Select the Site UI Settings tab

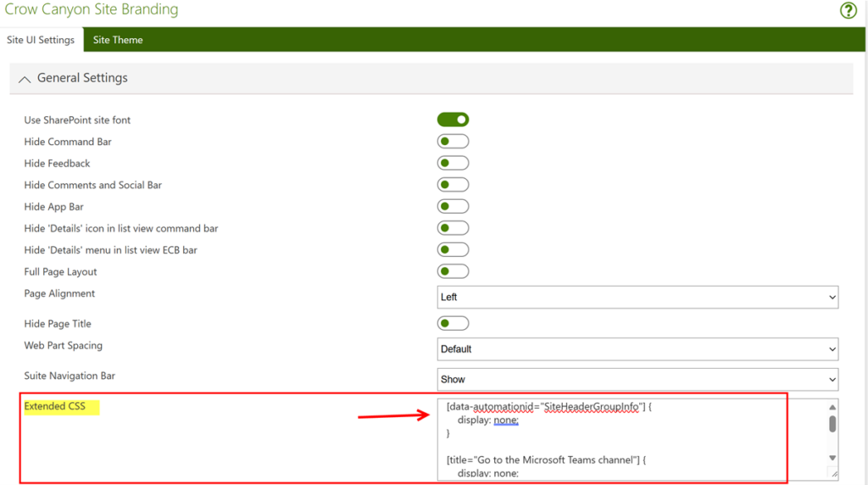(41, 40)
